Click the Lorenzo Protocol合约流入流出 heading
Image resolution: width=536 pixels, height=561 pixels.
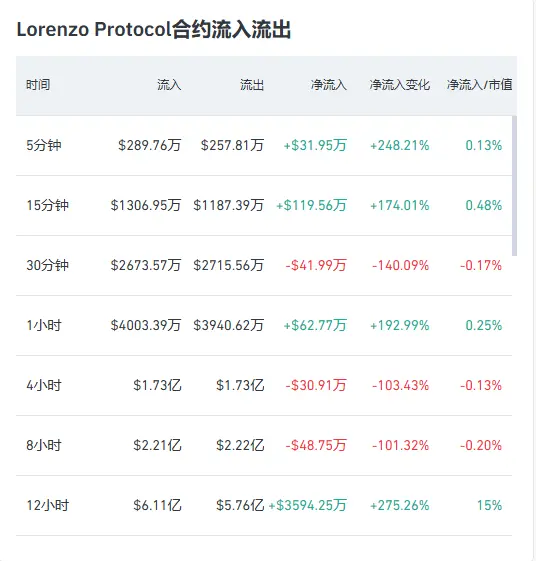click(x=154, y=29)
